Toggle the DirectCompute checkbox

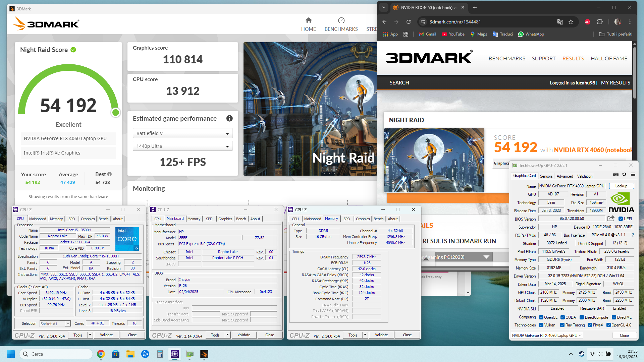click(582, 317)
